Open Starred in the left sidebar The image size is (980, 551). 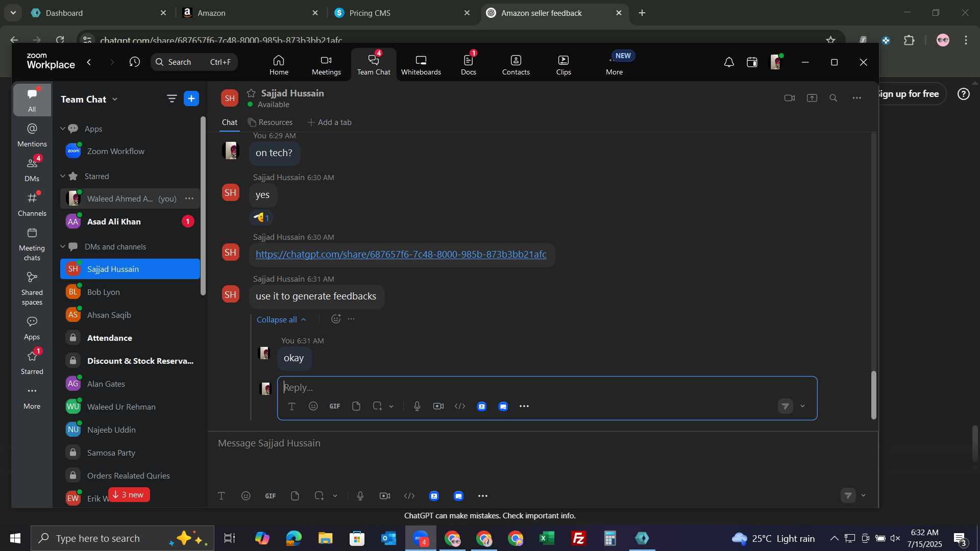pyautogui.click(x=32, y=363)
